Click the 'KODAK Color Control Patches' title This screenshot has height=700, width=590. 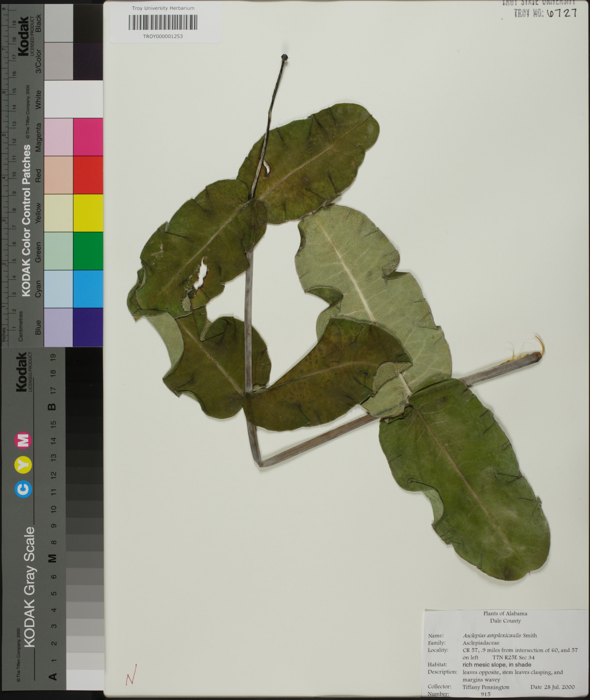click(26, 221)
